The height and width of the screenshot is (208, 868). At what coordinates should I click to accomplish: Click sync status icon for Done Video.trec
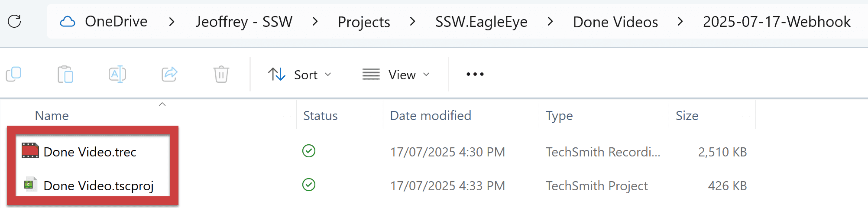309,151
